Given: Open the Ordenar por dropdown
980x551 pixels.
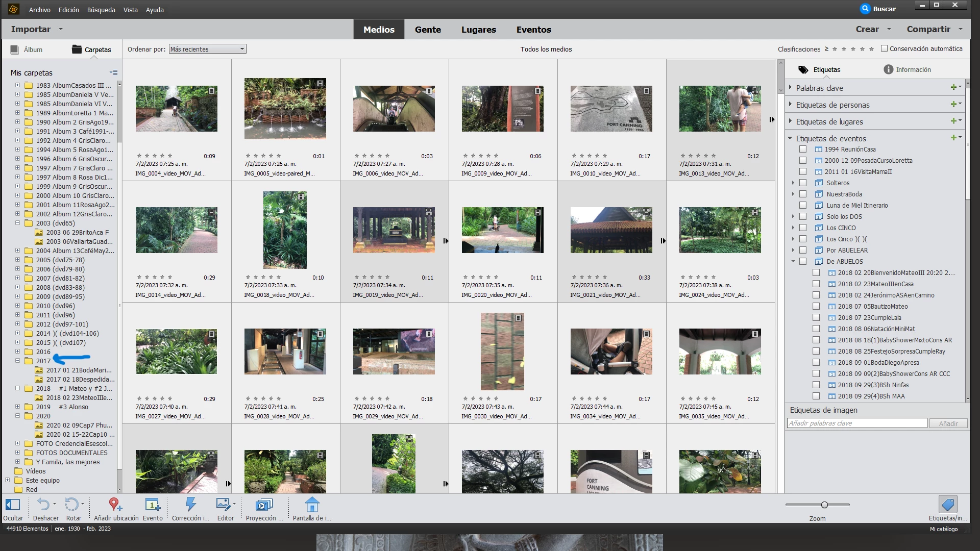Looking at the screenshot, I should [207, 49].
